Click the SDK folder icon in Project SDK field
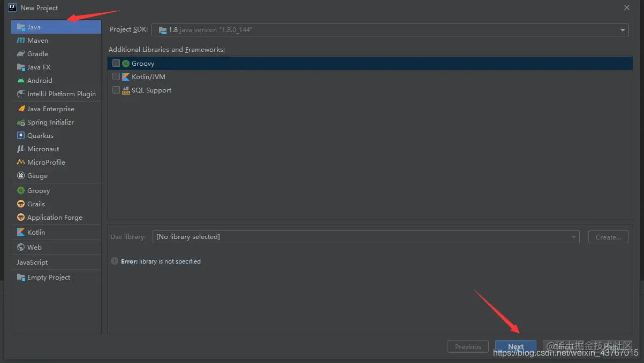This screenshot has height=363, width=644. (162, 30)
